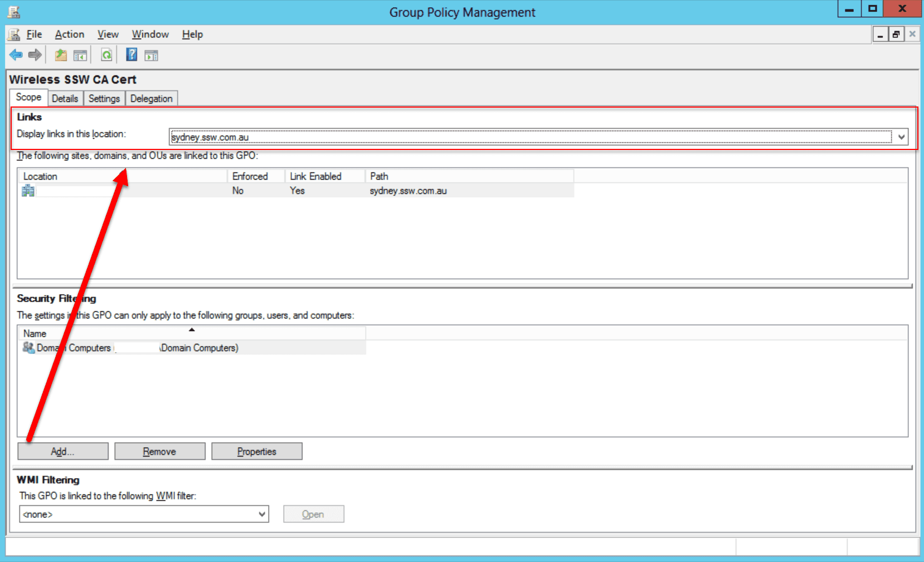Open the Action menu
Viewport: 924px width, 562px height.
click(x=70, y=35)
